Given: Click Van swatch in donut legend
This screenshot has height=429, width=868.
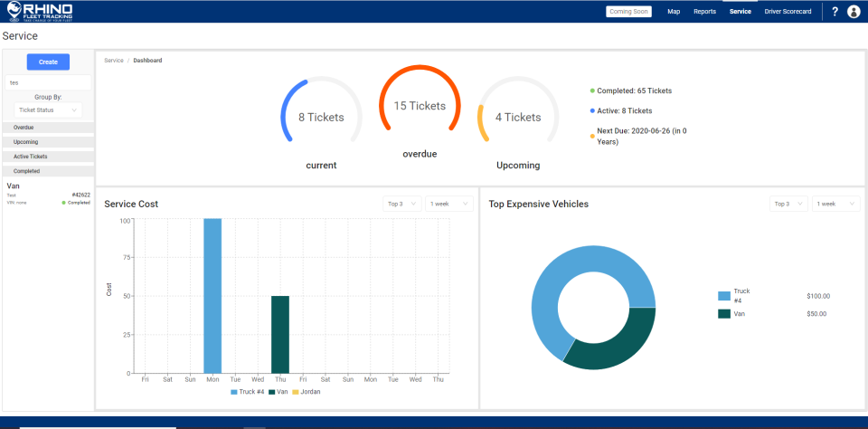Looking at the screenshot, I should (x=724, y=314).
